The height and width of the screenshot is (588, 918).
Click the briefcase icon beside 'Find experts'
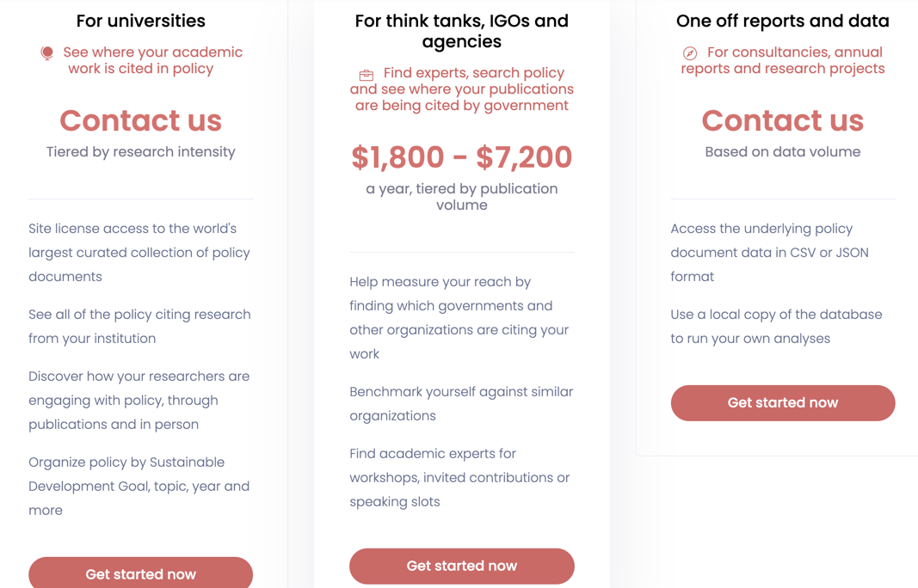pos(367,75)
